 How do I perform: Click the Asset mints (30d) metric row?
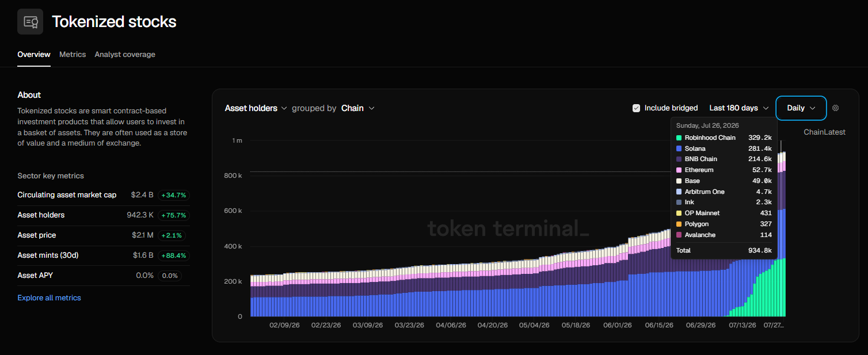point(104,255)
